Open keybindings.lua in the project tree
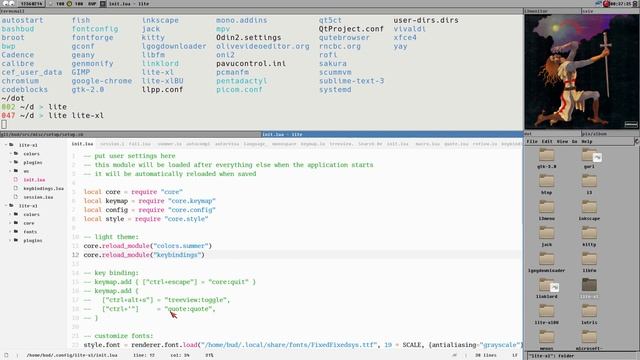The width and height of the screenshot is (640, 360). pyautogui.click(x=43, y=188)
